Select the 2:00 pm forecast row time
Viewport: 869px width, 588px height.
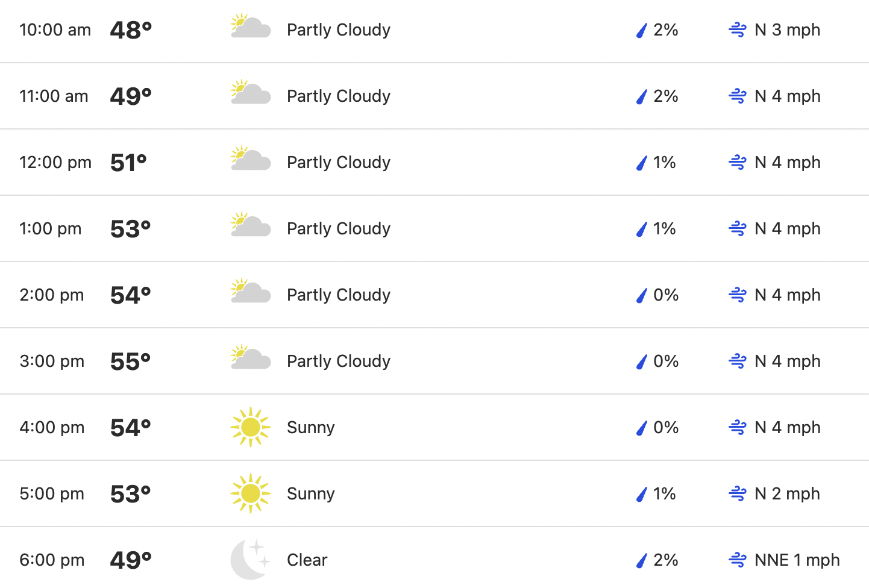52,295
